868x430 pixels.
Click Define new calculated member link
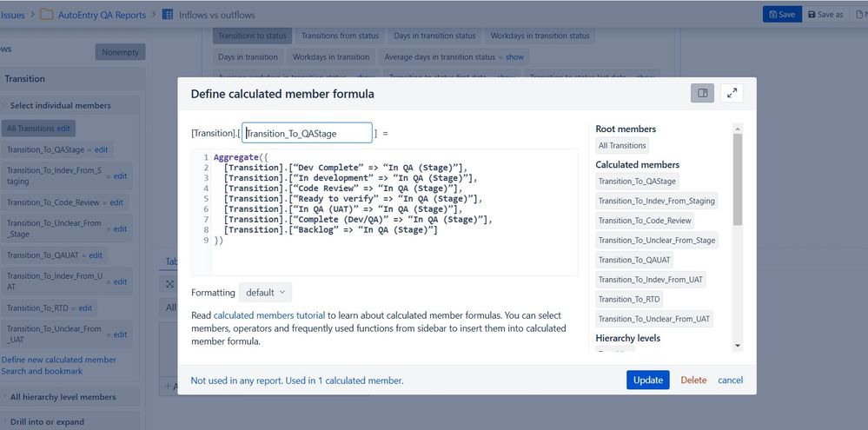point(59,360)
